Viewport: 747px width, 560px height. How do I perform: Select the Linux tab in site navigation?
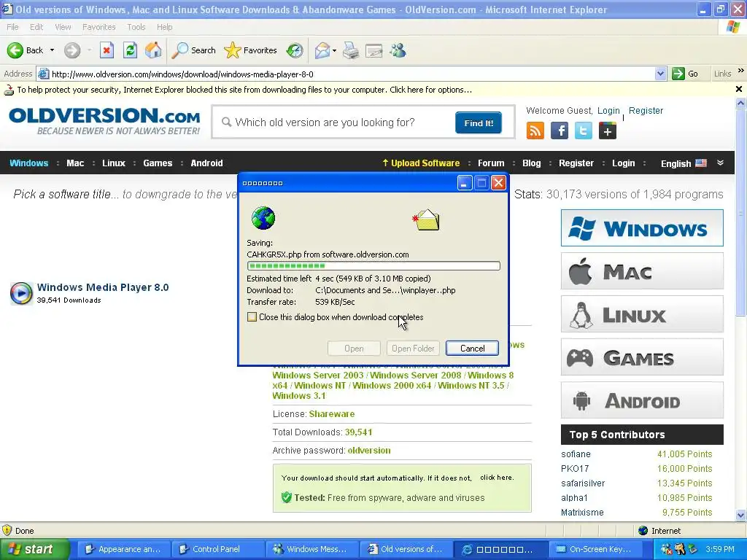(x=114, y=163)
